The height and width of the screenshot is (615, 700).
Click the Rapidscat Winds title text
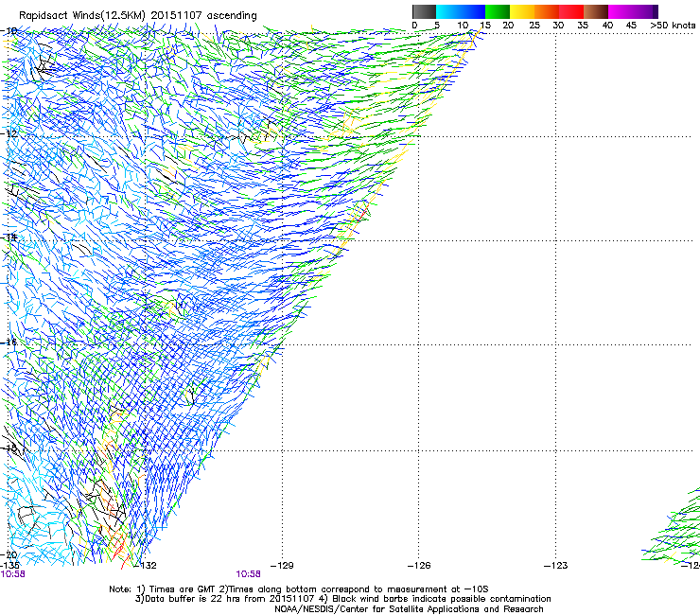pos(138,16)
